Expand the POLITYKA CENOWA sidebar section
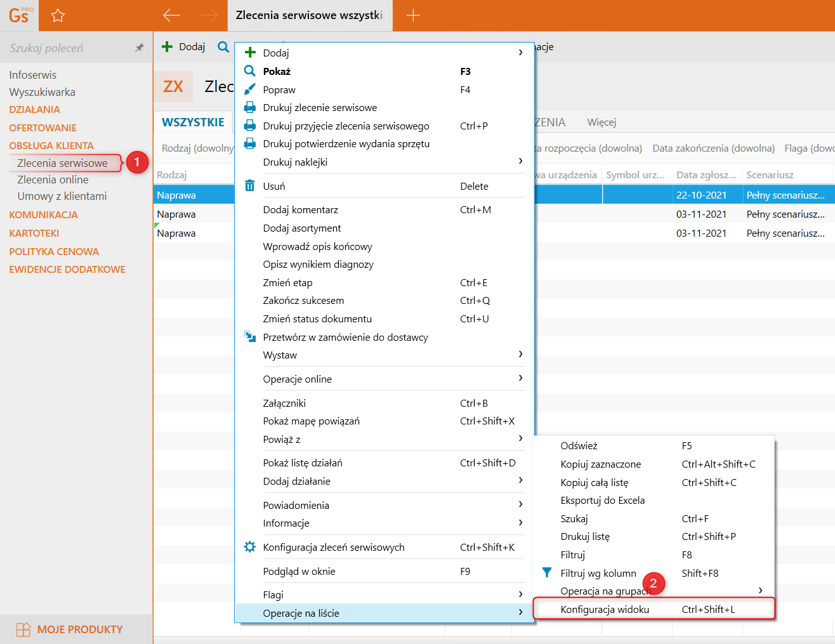The width and height of the screenshot is (835, 644). [x=54, y=251]
